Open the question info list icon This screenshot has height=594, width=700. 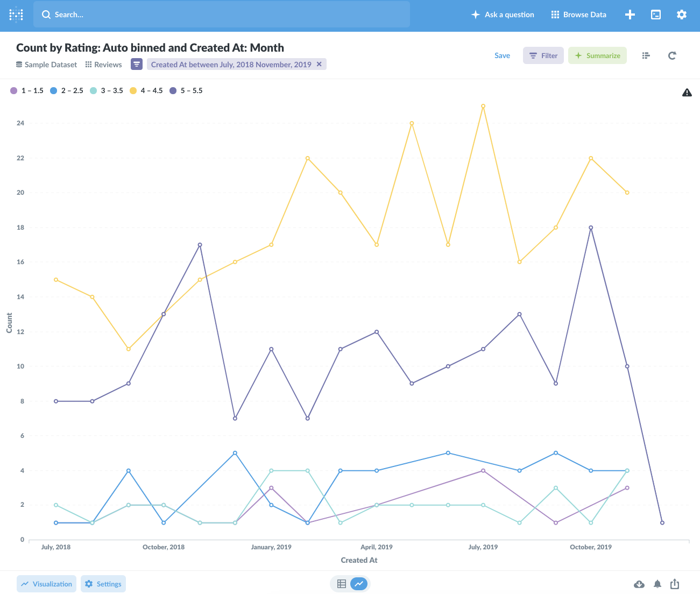click(x=646, y=55)
